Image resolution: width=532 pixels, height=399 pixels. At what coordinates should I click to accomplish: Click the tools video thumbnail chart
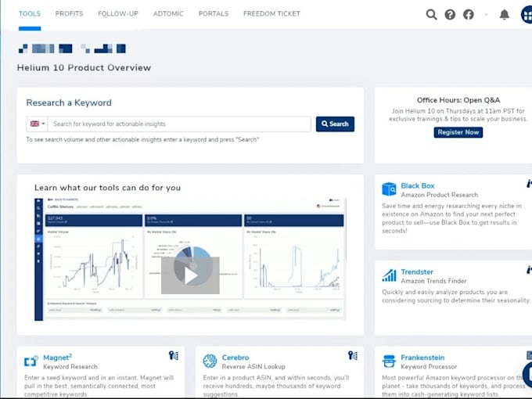tap(190, 259)
